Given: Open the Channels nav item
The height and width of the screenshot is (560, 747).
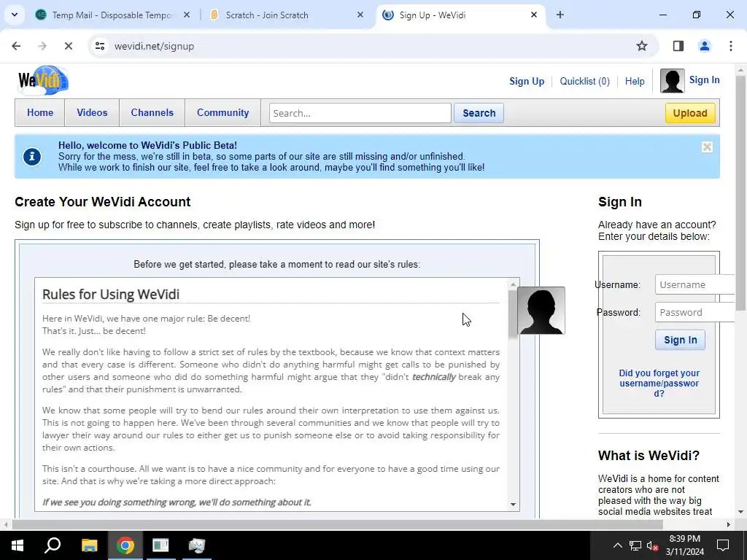Looking at the screenshot, I should pyautogui.click(x=152, y=113).
